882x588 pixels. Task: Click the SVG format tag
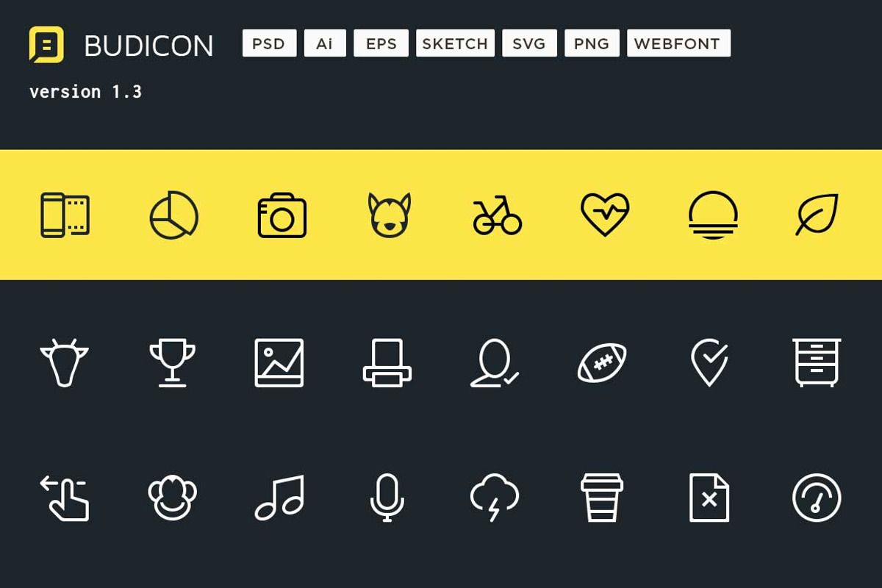tap(529, 43)
